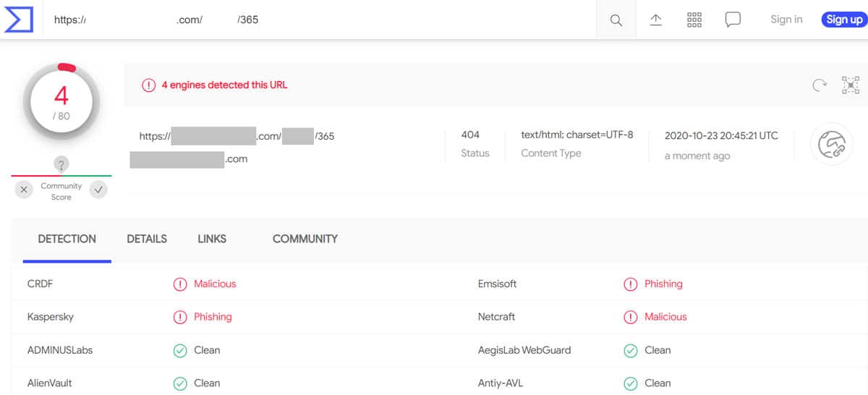The height and width of the screenshot is (395, 868).
Task: Open the VirusTotal logo home link
Action: coord(19,20)
